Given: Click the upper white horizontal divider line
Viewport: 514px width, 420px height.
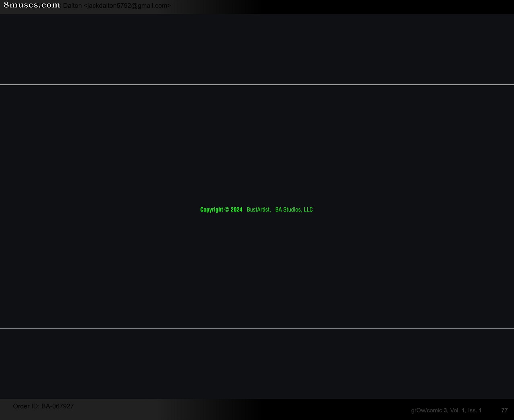Looking at the screenshot, I should (x=257, y=85).
